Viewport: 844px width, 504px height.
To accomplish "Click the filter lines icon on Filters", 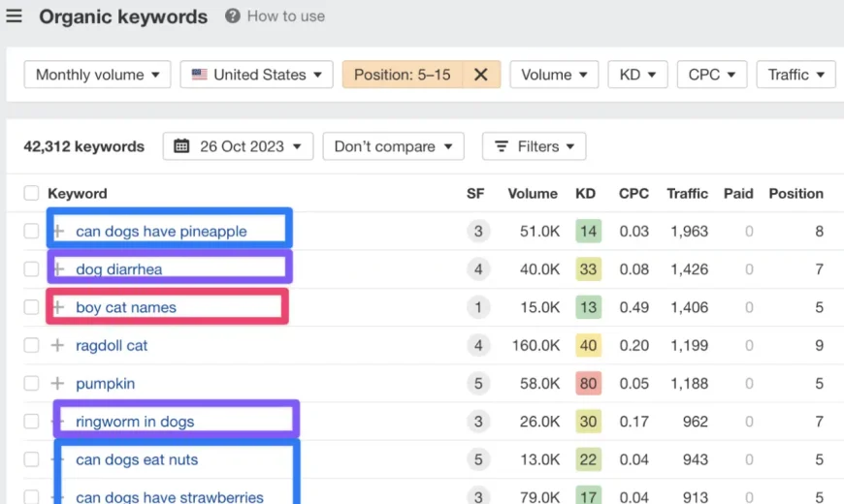I will pos(502,146).
